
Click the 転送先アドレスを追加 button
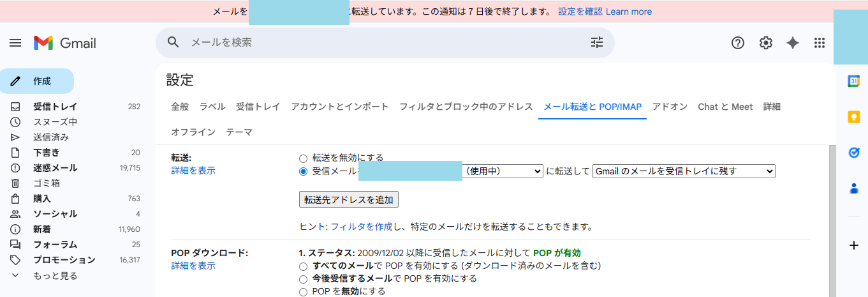pyautogui.click(x=349, y=199)
